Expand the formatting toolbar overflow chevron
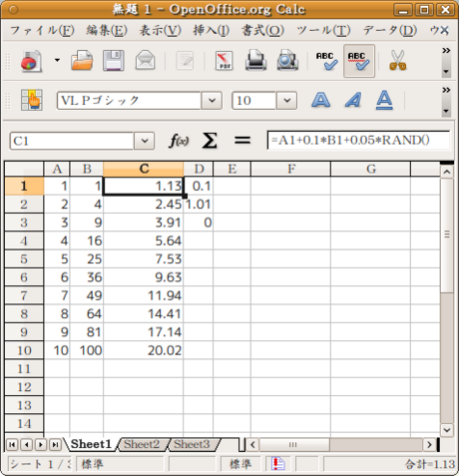This screenshot has width=459, height=476. [x=446, y=90]
